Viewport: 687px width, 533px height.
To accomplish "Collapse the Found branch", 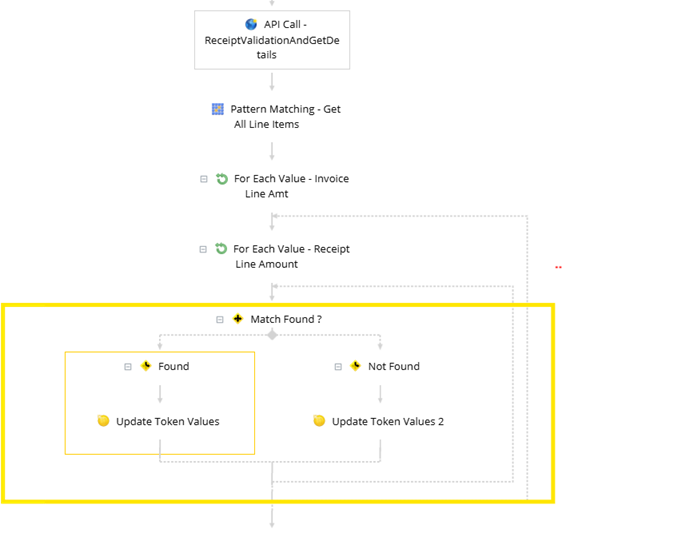I will (x=128, y=367).
